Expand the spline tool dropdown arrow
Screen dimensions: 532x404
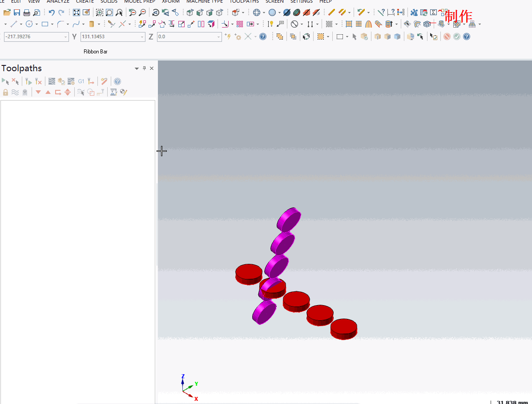[84, 24]
